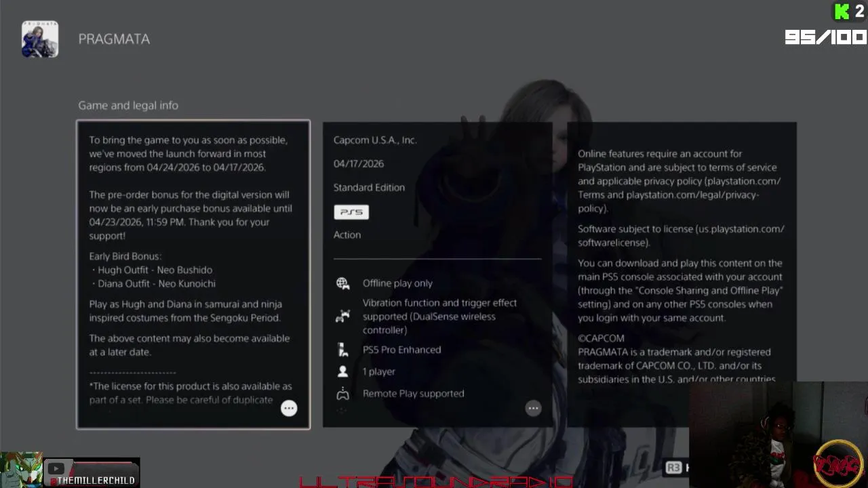
Task: Expand the game details card with its ellipsis button
Action: [533, 408]
